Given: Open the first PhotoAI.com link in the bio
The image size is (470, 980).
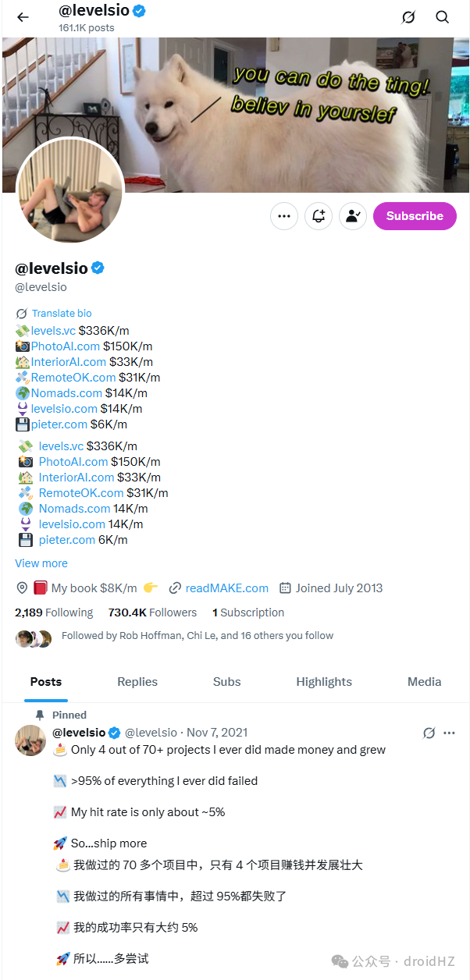Looking at the screenshot, I should click(x=66, y=346).
